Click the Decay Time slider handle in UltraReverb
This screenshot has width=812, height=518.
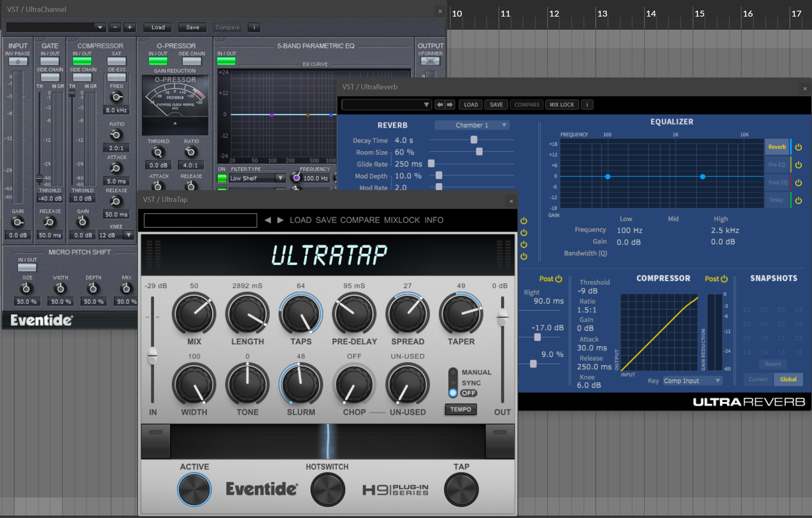(x=473, y=139)
